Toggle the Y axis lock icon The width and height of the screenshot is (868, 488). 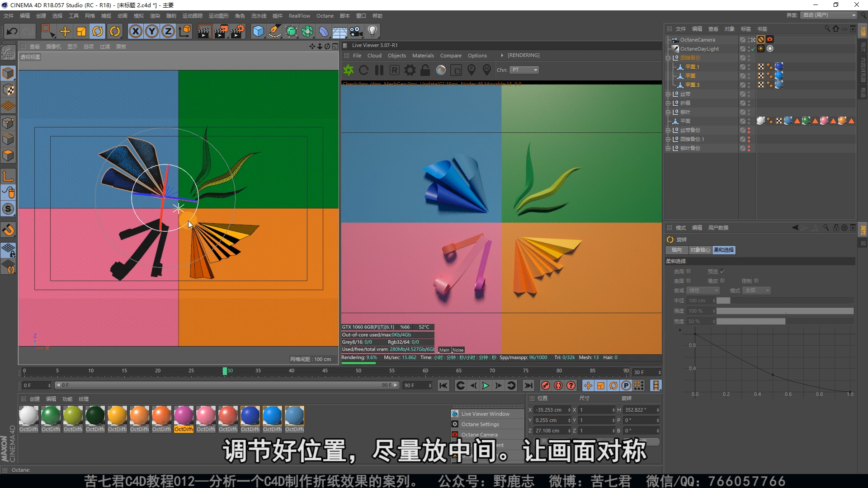152,31
